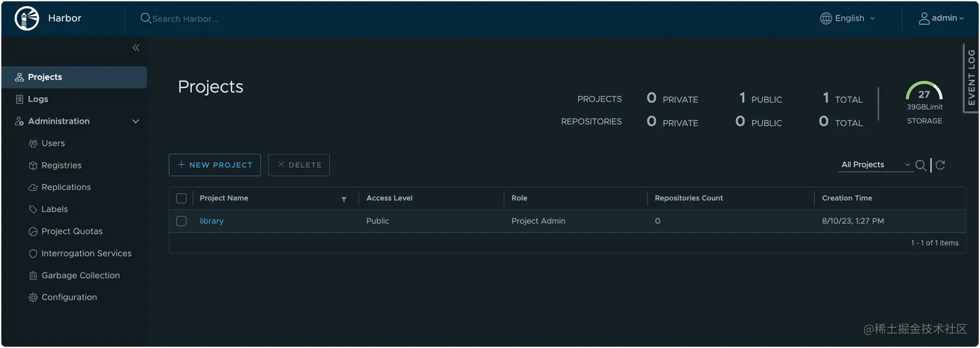Image resolution: width=980 pixels, height=348 pixels.
Task: Click the 8/10/23, 1:27 PM creation time
Action: (853, 221)
